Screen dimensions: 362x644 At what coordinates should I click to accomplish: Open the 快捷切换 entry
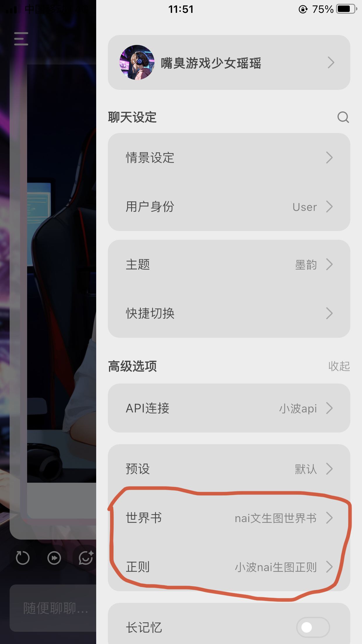pos(229,313)
